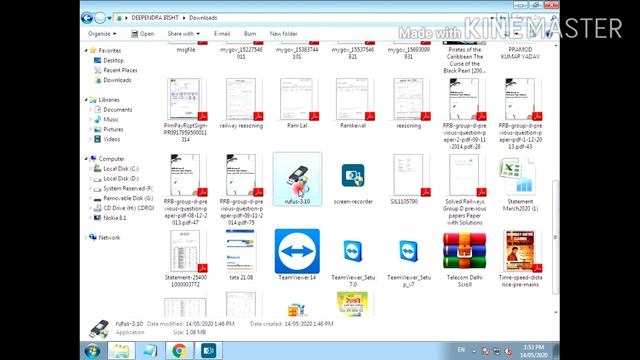Open Local Disk (D:)
Image resolution: width=640 pixels, height=360 pixels.
click(x=121, y=178)
